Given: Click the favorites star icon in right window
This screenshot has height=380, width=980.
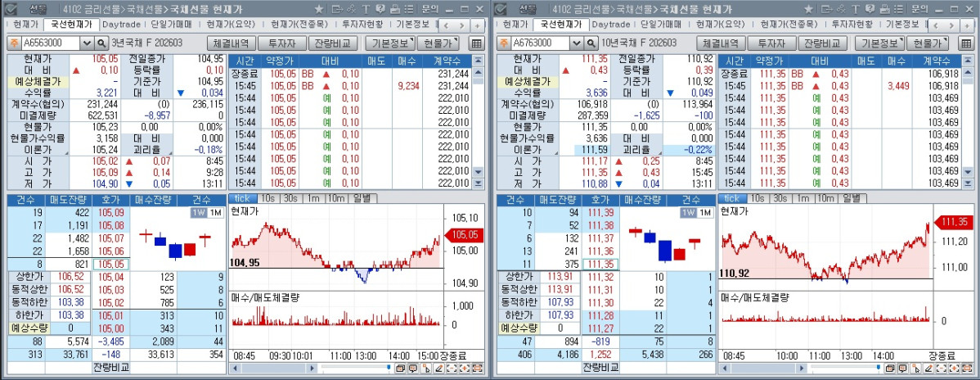Looking at the screenshot, I should [809, 9].
